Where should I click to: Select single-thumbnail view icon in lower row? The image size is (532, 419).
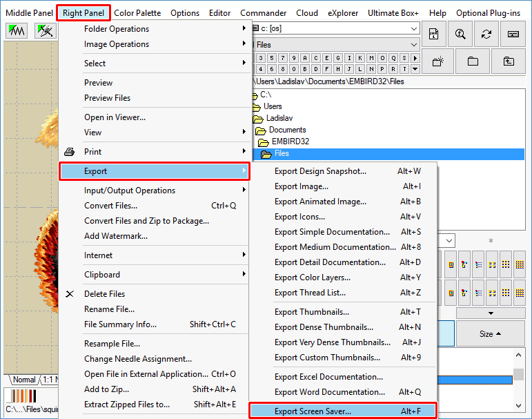[x=451, y=293]
